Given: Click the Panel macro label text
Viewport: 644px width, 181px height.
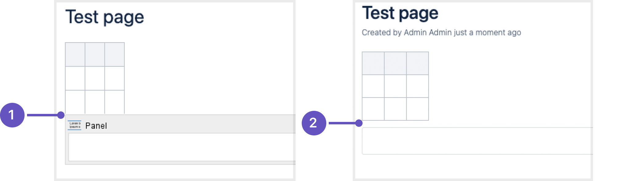Looking at the screenshot, I should (96, 126).
